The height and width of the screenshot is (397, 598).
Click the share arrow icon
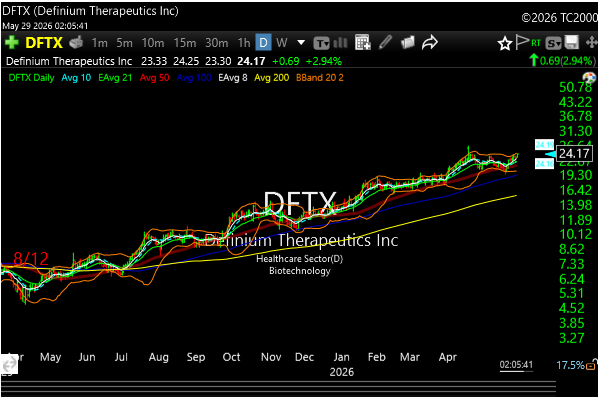pos(429,42)
